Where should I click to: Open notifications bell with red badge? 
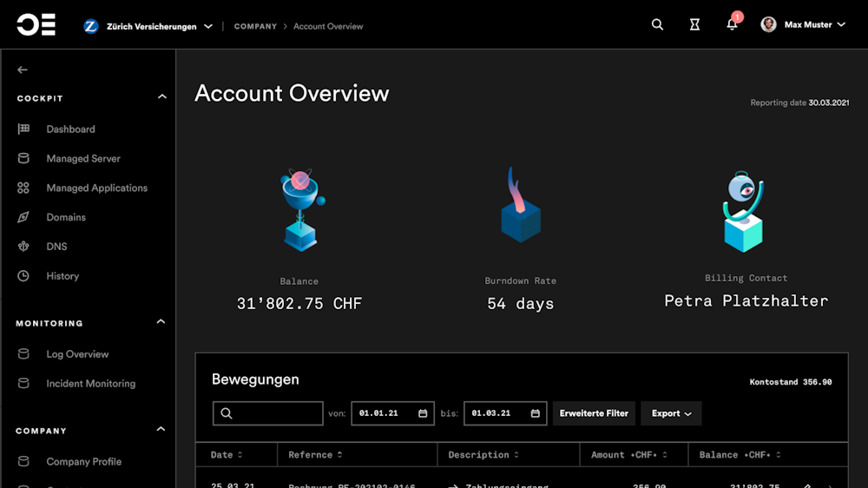click(x=733, y=24)
